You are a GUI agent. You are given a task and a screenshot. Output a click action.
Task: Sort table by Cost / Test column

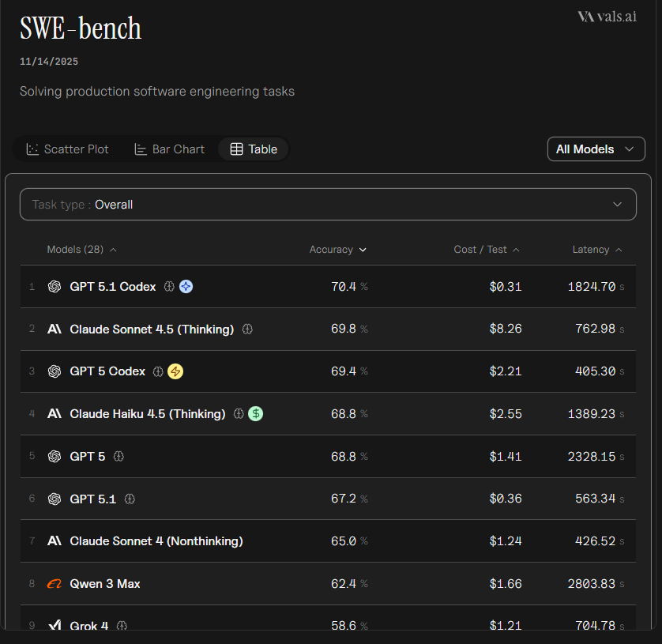[486, 250]
